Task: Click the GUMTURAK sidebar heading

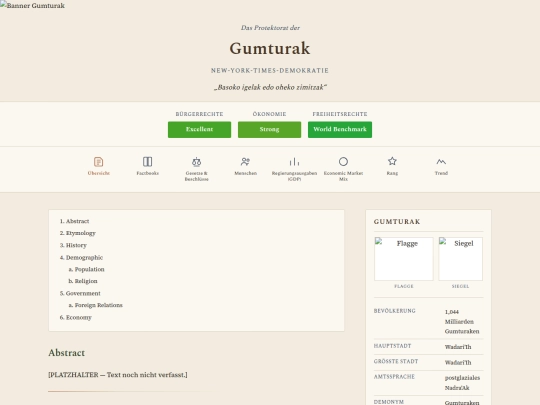Action: tap(397, 222)
